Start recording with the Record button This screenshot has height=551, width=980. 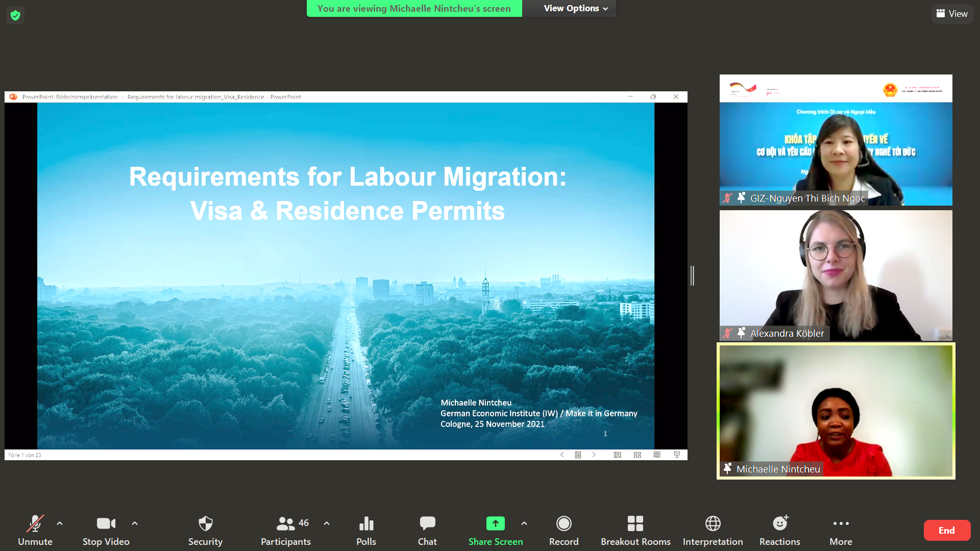563,530
